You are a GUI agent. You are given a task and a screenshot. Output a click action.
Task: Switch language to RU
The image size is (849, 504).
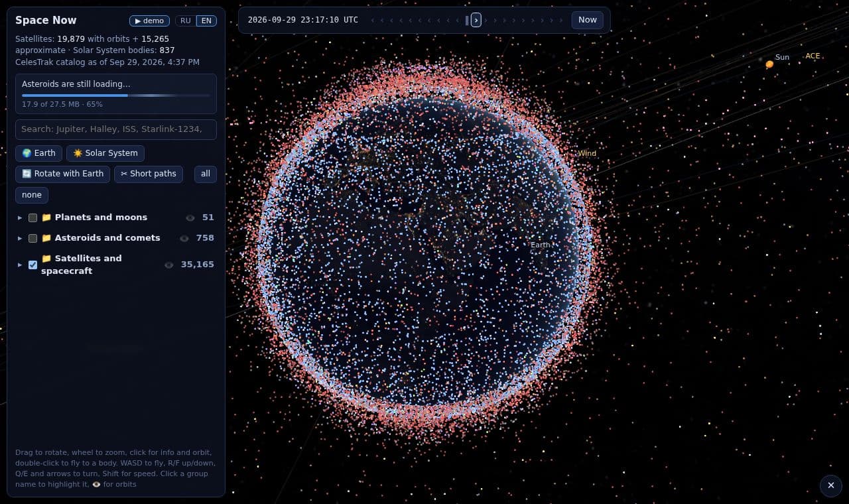coord(186,21)
